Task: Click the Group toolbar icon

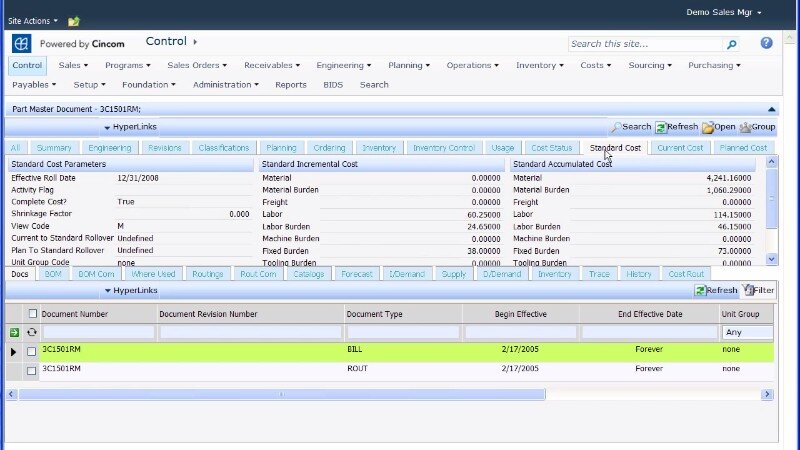Action: click(x=757, y=127)
